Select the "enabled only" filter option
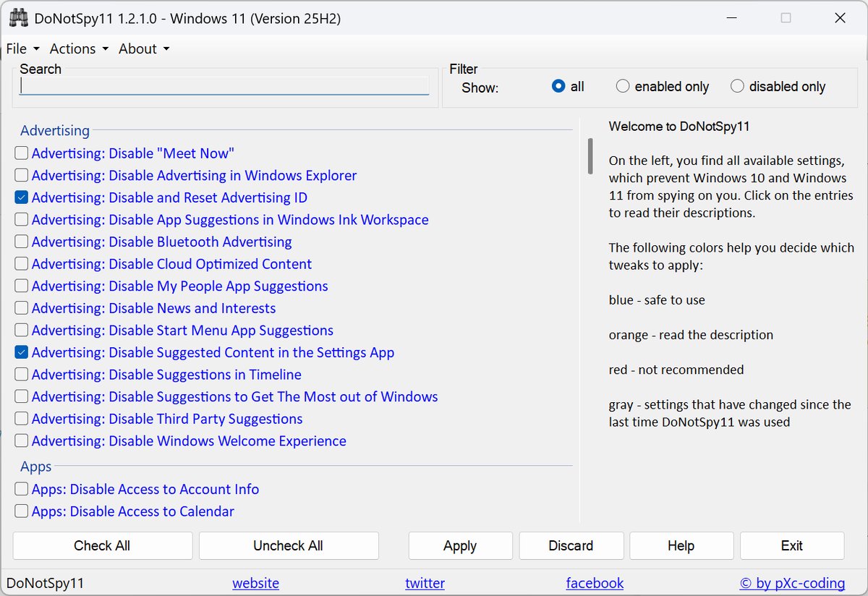 623,87
